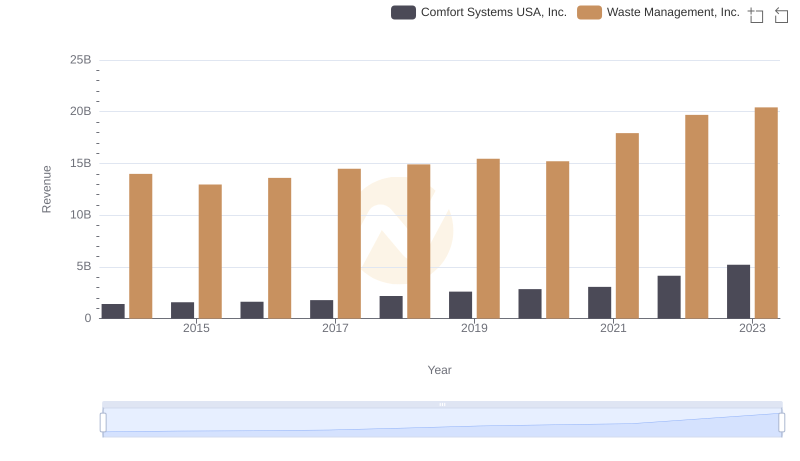Click the '20B' y-axis label
The image size is (800, 461).
pyautogui.click(x=81, y=111)
